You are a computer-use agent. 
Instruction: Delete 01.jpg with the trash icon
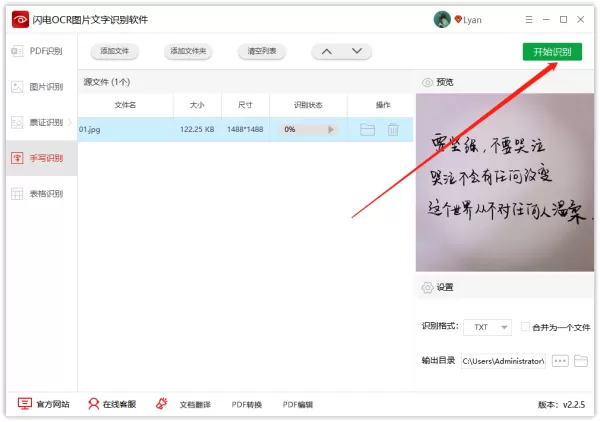tap(393, 130)
